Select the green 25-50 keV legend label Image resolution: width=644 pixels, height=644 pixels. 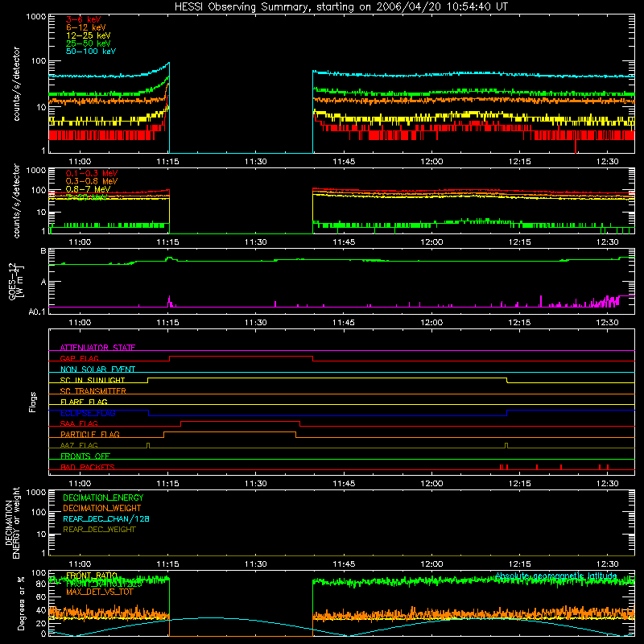pos(89,43)
